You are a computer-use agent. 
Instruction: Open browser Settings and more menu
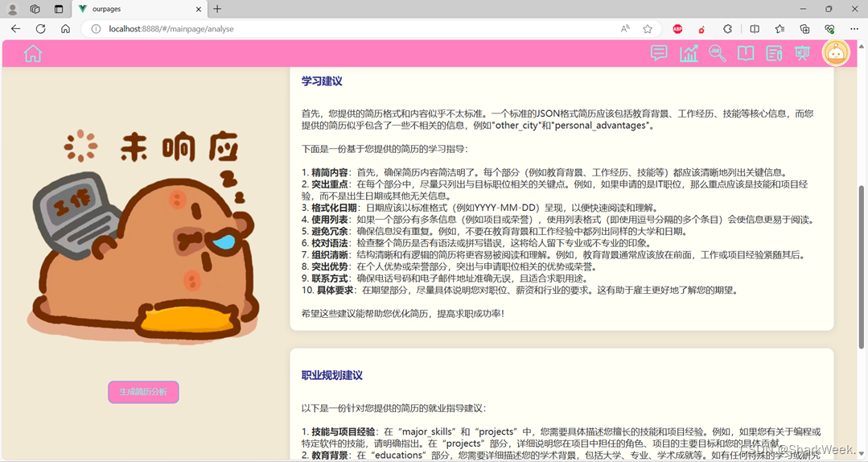click(854, 29)
